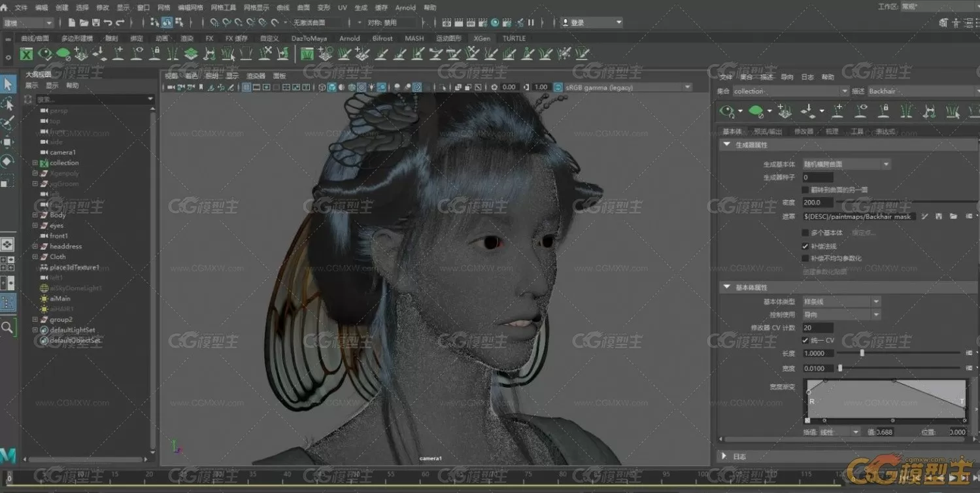Select aiMain light in outliner
Viewport: 980px width, 493px height.
(x=60, y=299)
